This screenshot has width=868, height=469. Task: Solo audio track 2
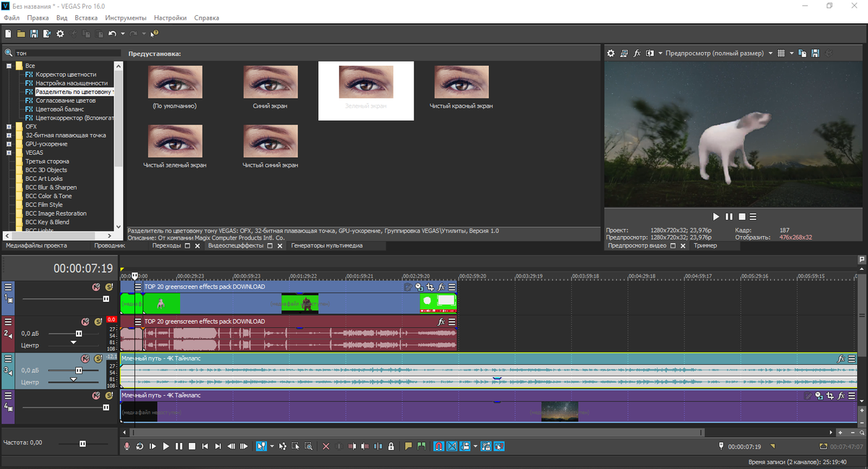pyautogui.click(x=98, y=321)
